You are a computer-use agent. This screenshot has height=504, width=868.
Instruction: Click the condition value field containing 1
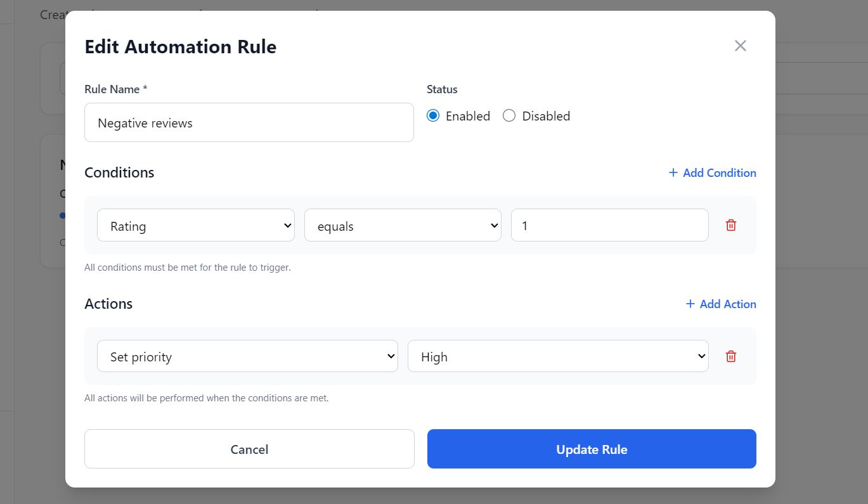point(609,226)
